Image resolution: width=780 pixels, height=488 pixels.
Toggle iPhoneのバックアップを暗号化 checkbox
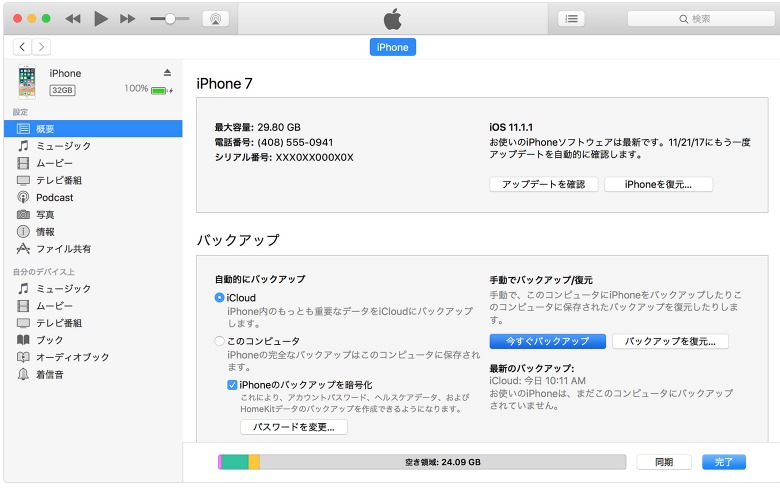tap(233, 385)
